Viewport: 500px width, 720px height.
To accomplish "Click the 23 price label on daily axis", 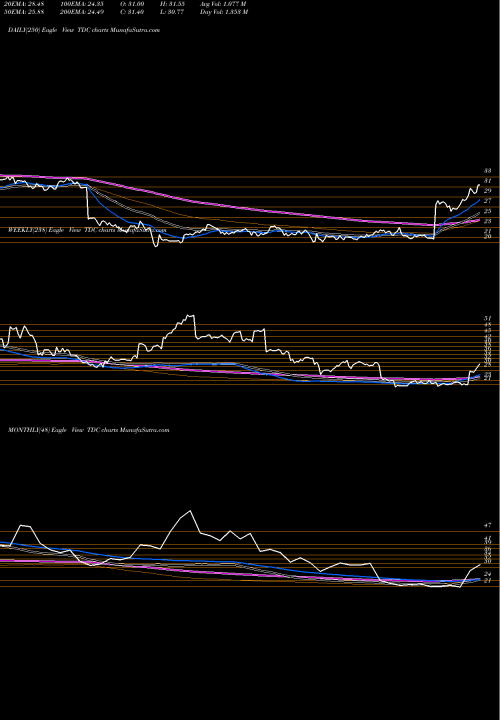I will coord(488,221).
